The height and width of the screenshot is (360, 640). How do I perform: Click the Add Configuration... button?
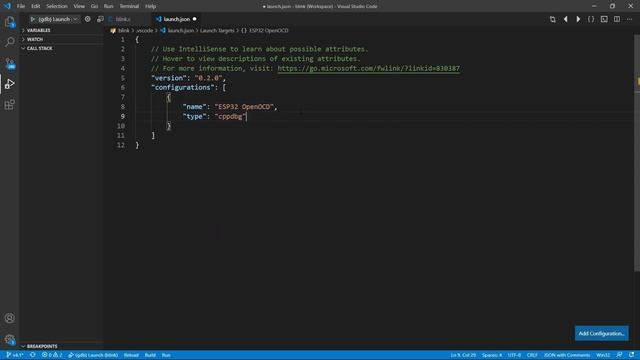pos(601,333)
